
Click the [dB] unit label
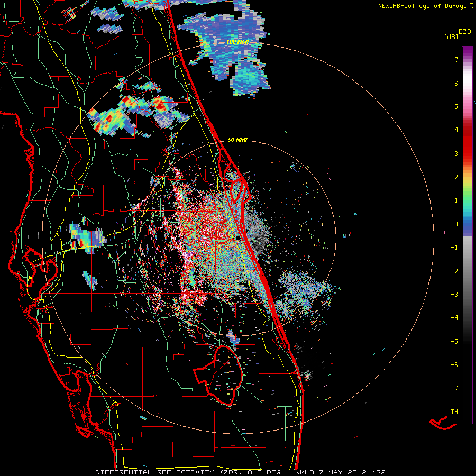coord(452,37)
